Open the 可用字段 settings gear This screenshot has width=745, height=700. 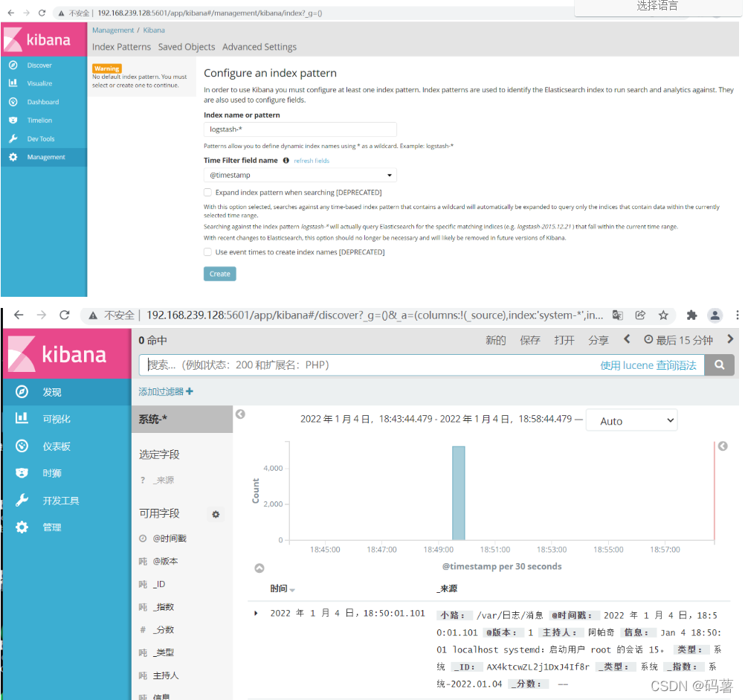point(216,514)
